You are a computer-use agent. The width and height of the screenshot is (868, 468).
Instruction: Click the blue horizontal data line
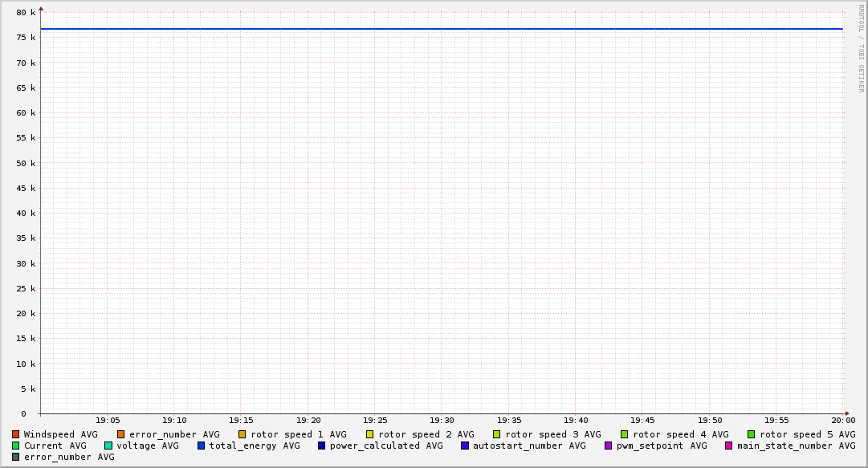point(442,29)
